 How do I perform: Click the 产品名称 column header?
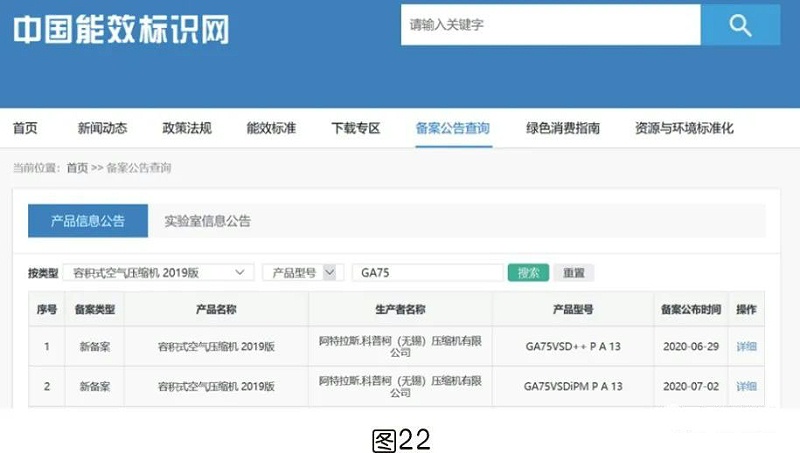[x=216, y=309]
